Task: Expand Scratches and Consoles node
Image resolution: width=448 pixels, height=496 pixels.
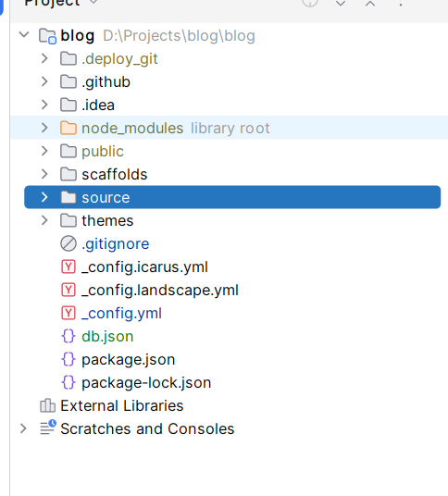Action: [23, 428]
